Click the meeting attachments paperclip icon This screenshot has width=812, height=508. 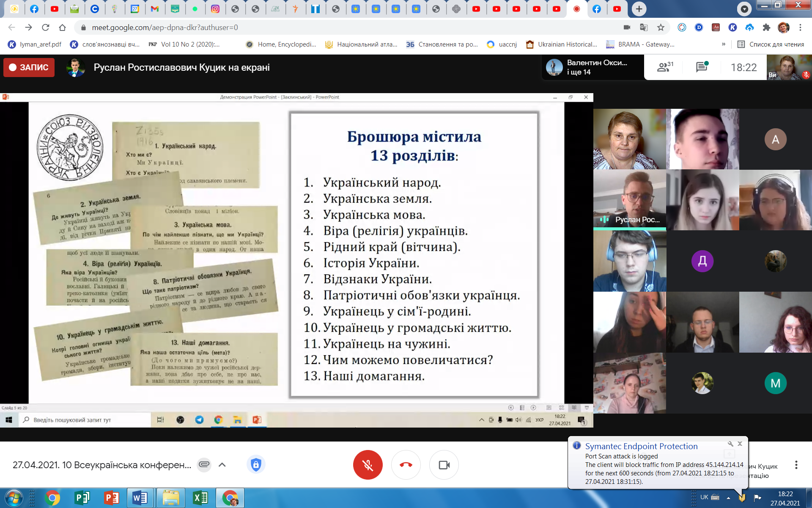tap(204, 465)
